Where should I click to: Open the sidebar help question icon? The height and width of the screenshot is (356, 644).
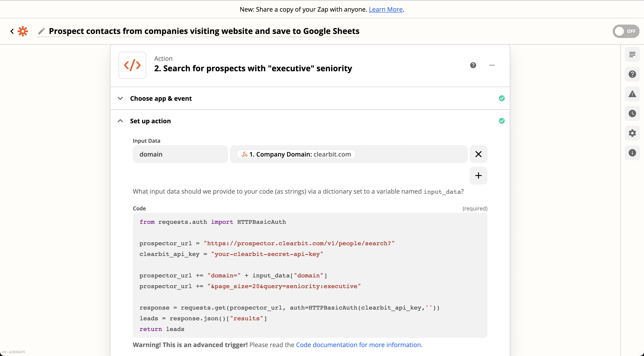coord(632,74)
